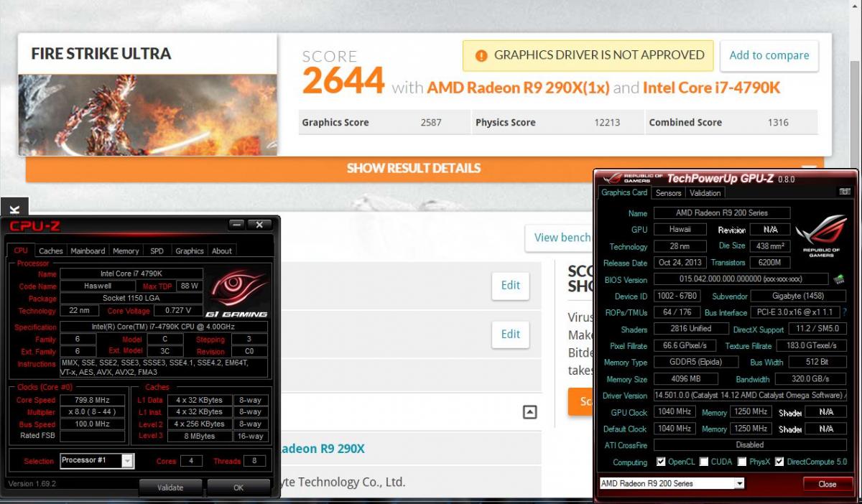Click Intel Core i7-4790K link

711,88
